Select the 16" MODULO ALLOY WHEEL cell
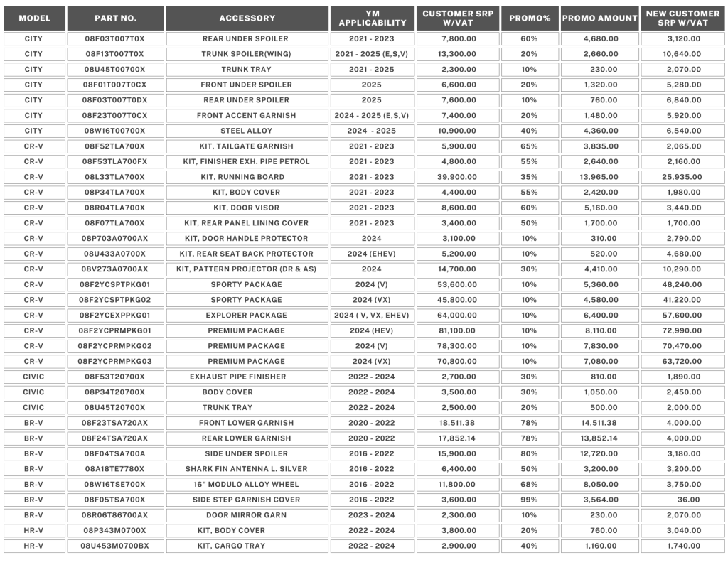Screen dimensions: 728x582 click(247, 485)
